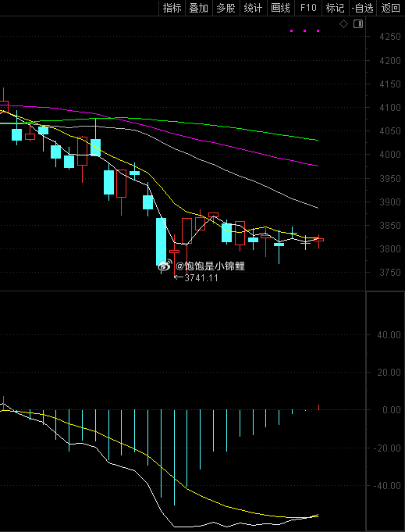Click the 标记 mark button
The height and width of the screenshot is (532, 405).
coord(336,8)
